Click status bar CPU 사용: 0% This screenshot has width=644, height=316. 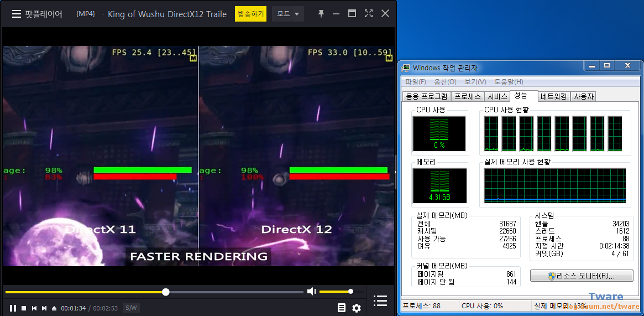tap(482, 305)
